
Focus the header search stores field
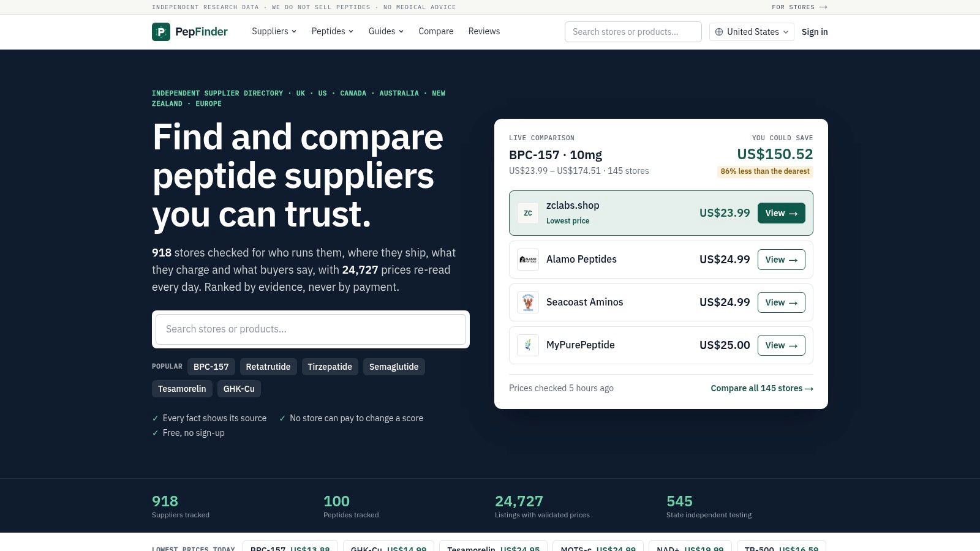tap(633, 32)
